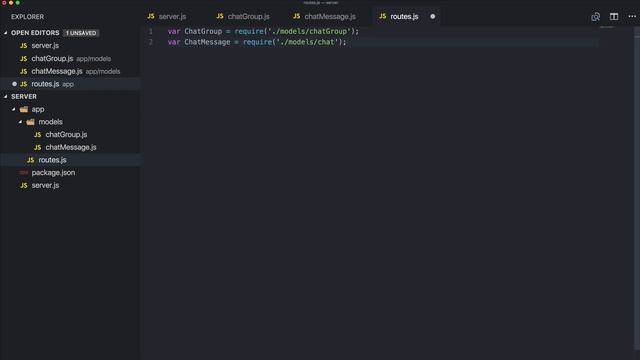Open chatMessage.js under models folder
The height and width of the screenshot is (360, 640).
click(x=70, y=147)
